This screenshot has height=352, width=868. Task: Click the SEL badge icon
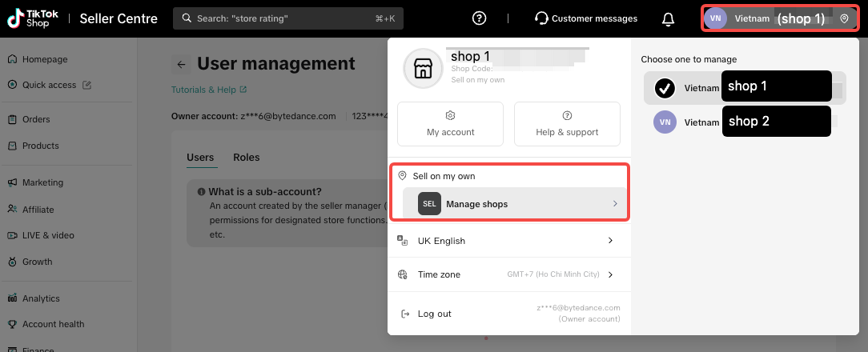[429, 204]
